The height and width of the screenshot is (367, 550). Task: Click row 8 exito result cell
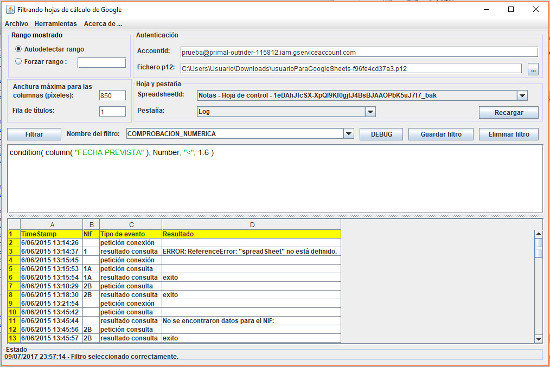tap(251, 295)
